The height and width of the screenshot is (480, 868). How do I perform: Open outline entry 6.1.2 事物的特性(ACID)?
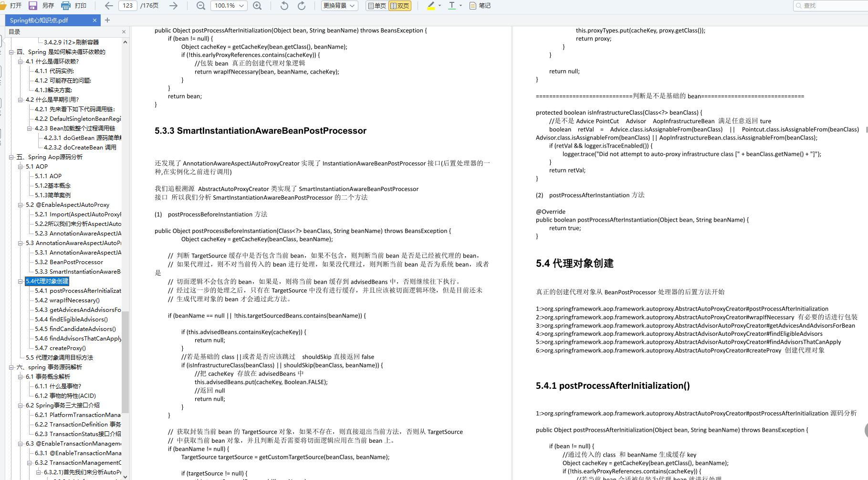click(65, 396)
